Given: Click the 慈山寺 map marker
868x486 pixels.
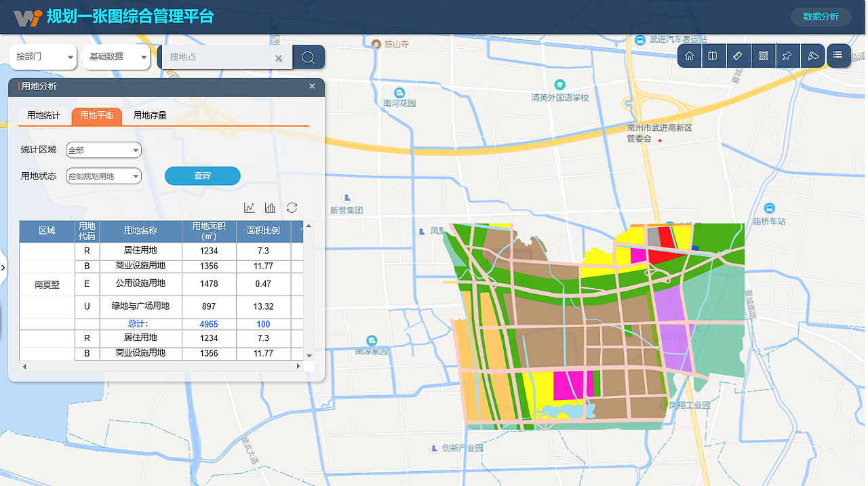Looking at the screenshot, I should point(376,44).
